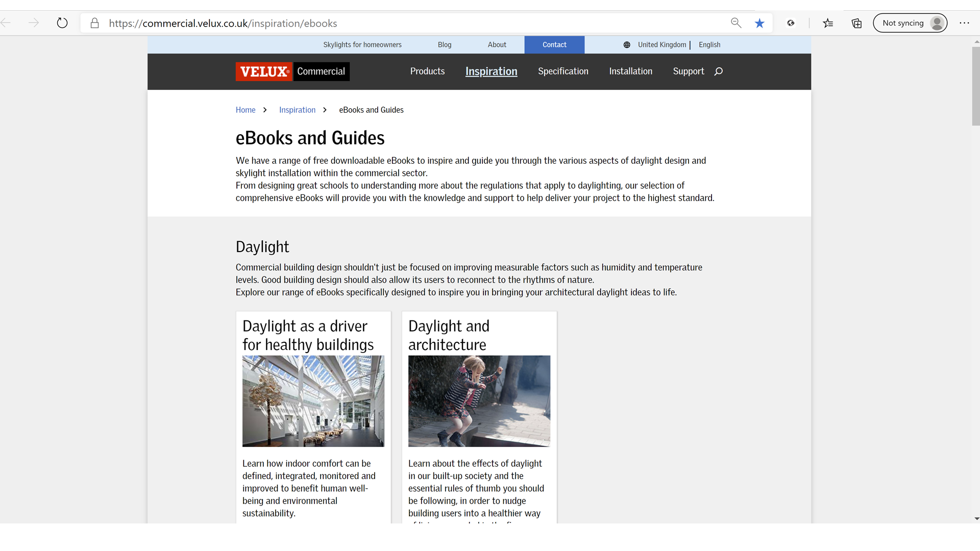Click the globe icon next to United Kingdom

pyautogui.click(x=627, y=45)
